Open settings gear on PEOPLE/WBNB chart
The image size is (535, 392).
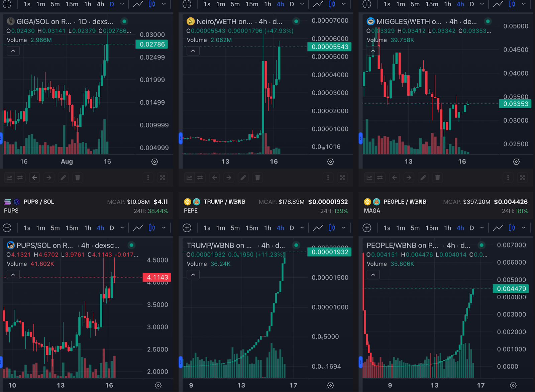pos(513,385)
